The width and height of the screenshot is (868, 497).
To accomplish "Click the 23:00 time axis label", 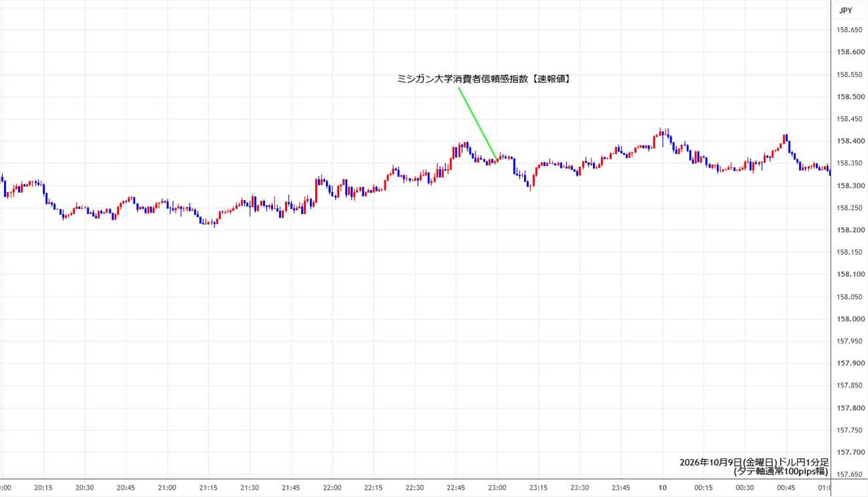I will pyautogui.click(x=497, y=488).
